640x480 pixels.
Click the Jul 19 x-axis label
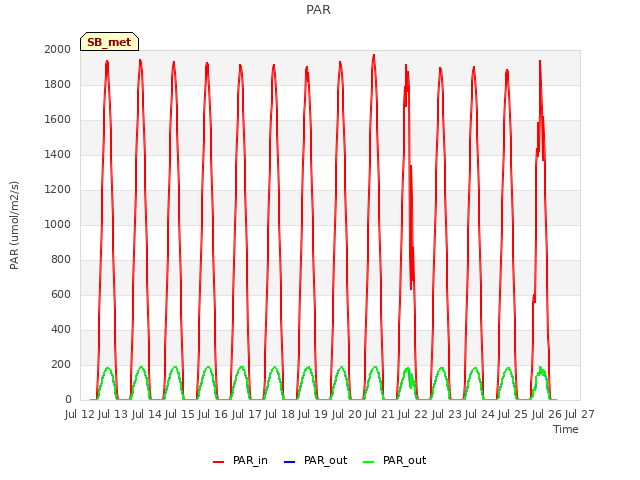[x=313, y=414]
